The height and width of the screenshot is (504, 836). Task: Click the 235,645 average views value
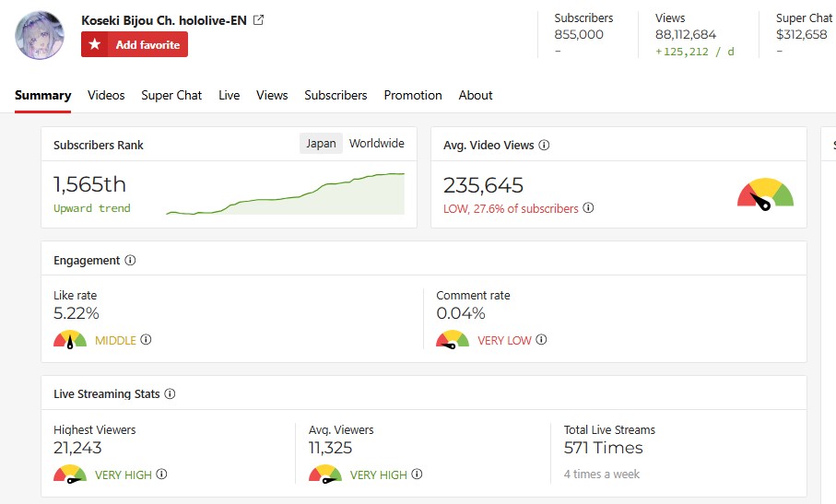(x=484, y=185)
